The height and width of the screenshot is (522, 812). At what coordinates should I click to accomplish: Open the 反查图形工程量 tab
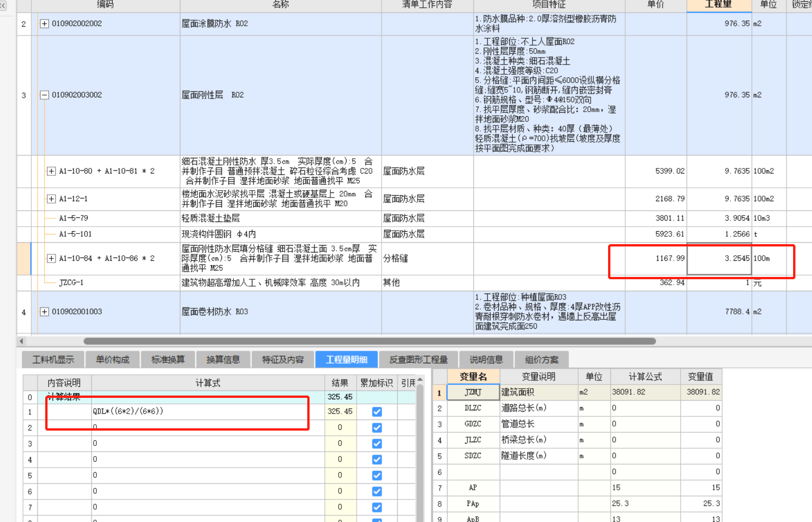418,360
